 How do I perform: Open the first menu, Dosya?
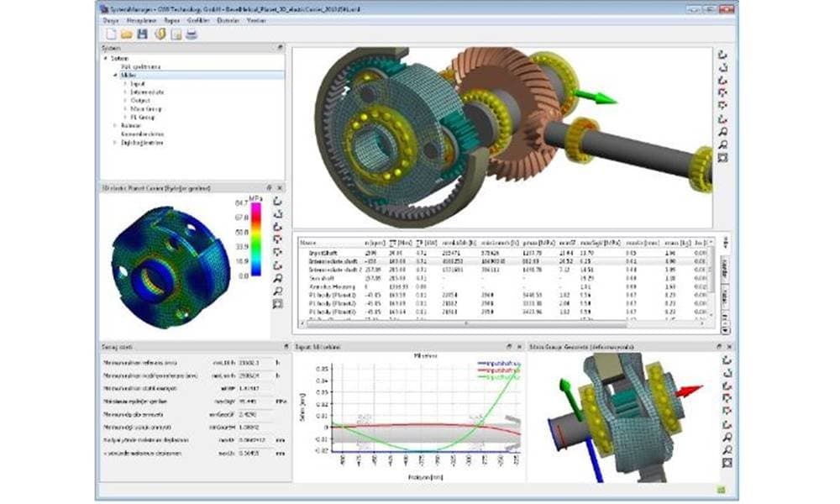pos(111,20)
